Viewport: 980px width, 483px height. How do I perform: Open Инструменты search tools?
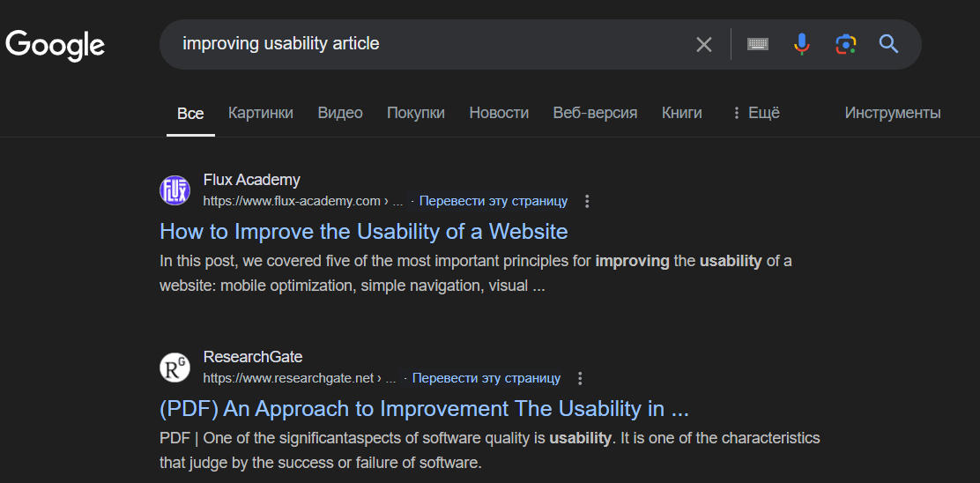coord(892,113)
